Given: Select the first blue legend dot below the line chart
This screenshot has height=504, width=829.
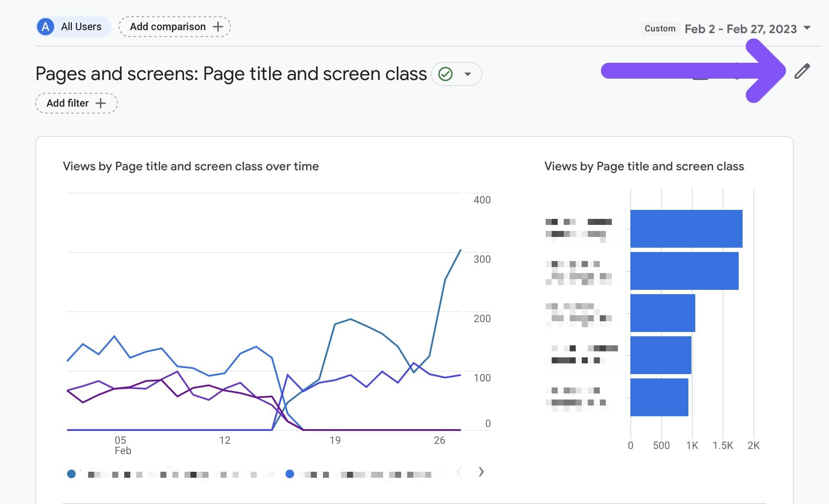Looking at the screenshot, I should (x=72, y=474).
